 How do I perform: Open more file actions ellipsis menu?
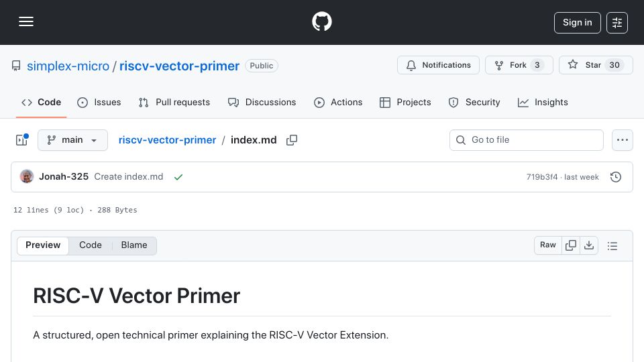click(x=623, y=140)
